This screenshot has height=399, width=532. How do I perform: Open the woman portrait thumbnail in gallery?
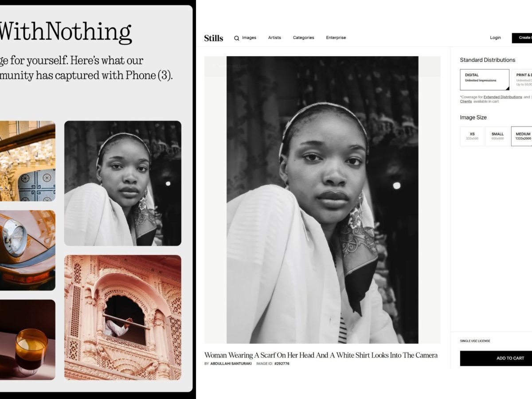coord(123,183)
